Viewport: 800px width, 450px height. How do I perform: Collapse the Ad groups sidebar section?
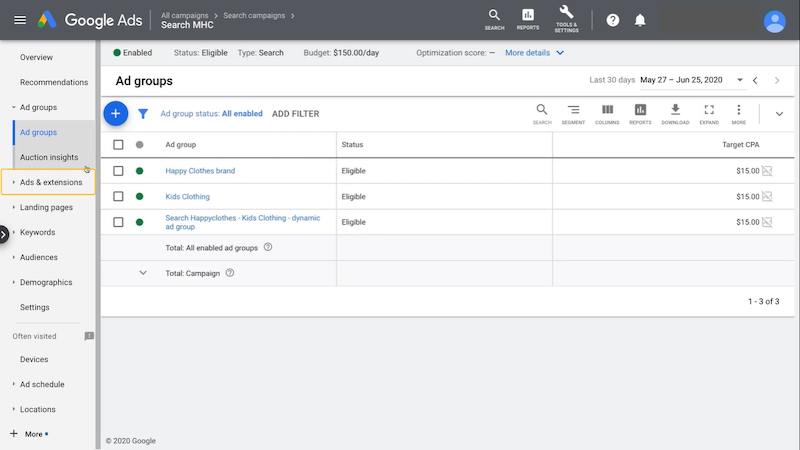tap(14, 107)
